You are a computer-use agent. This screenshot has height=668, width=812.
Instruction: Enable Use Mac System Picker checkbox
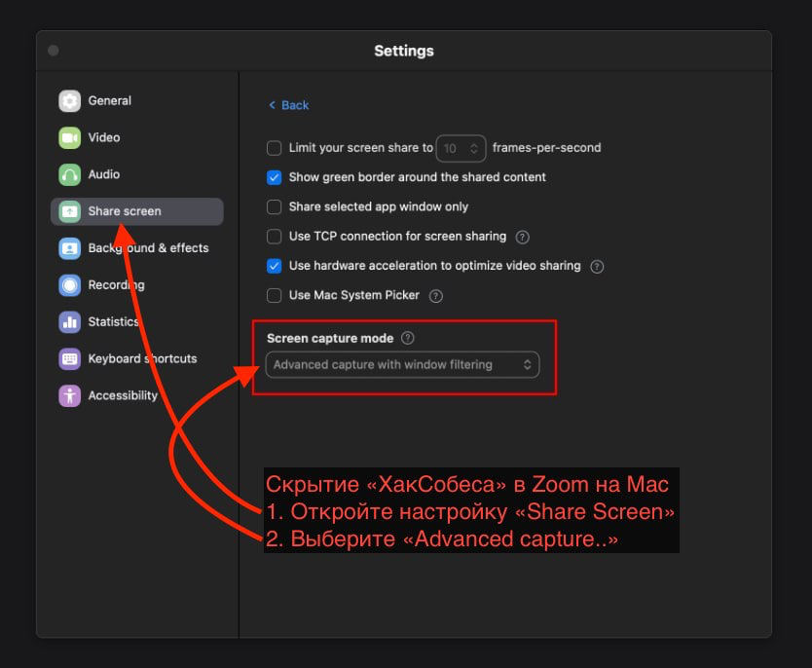click(x=274, y=296)
